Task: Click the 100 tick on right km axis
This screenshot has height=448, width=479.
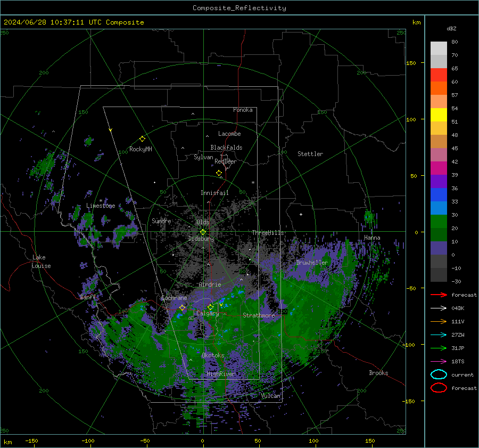Action: [x=411, y=119]
